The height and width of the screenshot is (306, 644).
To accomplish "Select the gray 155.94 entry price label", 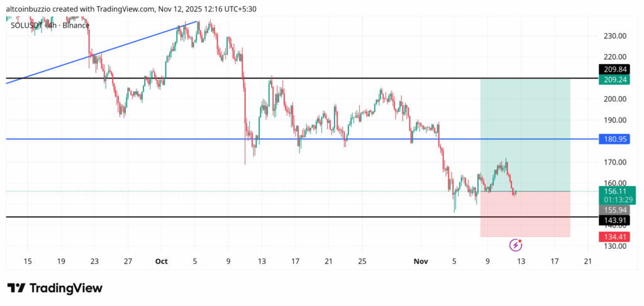I will tap(616, 209).
